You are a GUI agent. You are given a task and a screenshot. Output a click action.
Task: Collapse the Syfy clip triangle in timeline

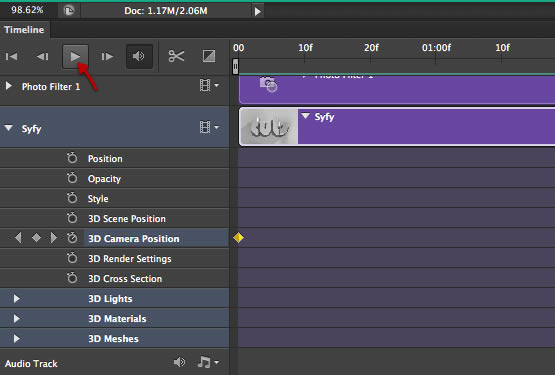click(305, 116)
